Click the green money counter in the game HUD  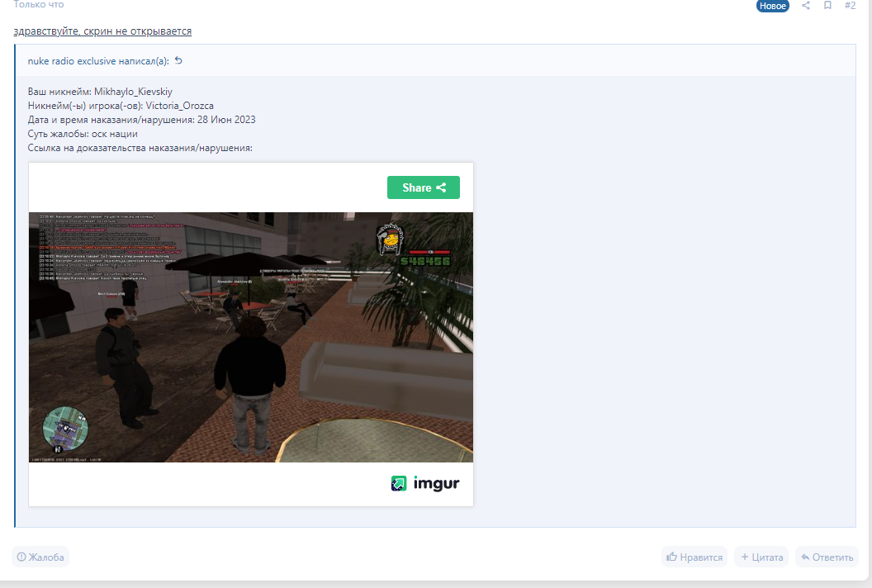pos(425,261)
